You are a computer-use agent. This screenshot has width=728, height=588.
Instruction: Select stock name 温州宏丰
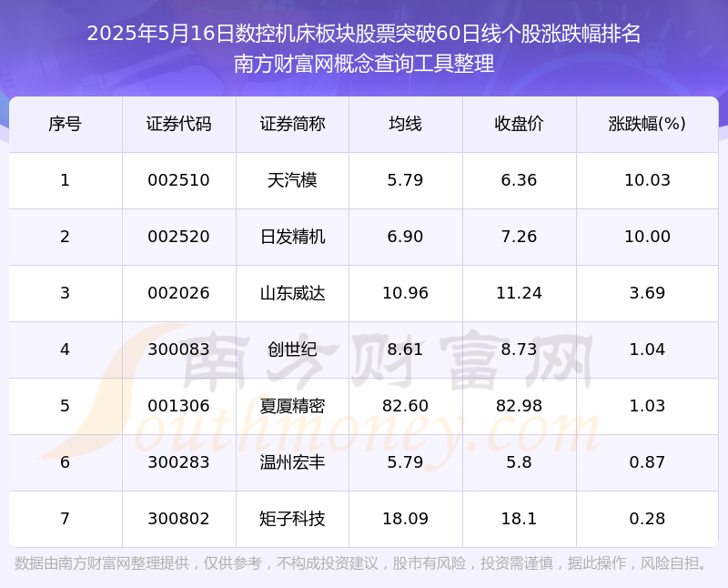coord(292,462)
